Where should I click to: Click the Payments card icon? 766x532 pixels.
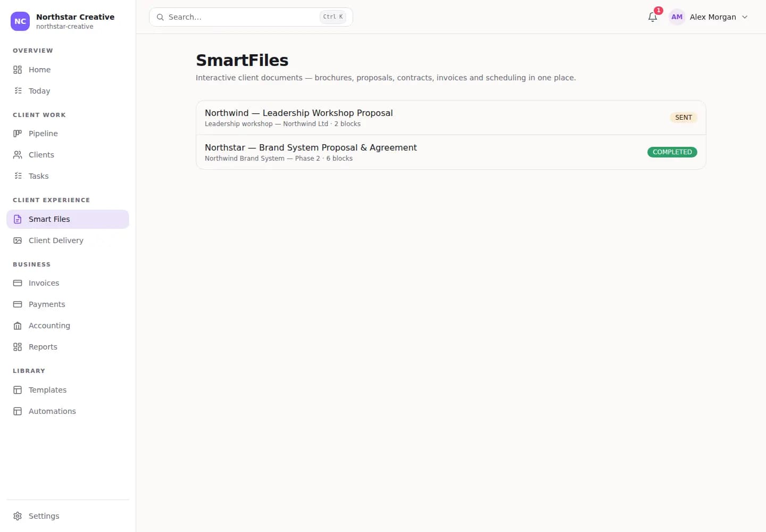click(18, 304)
